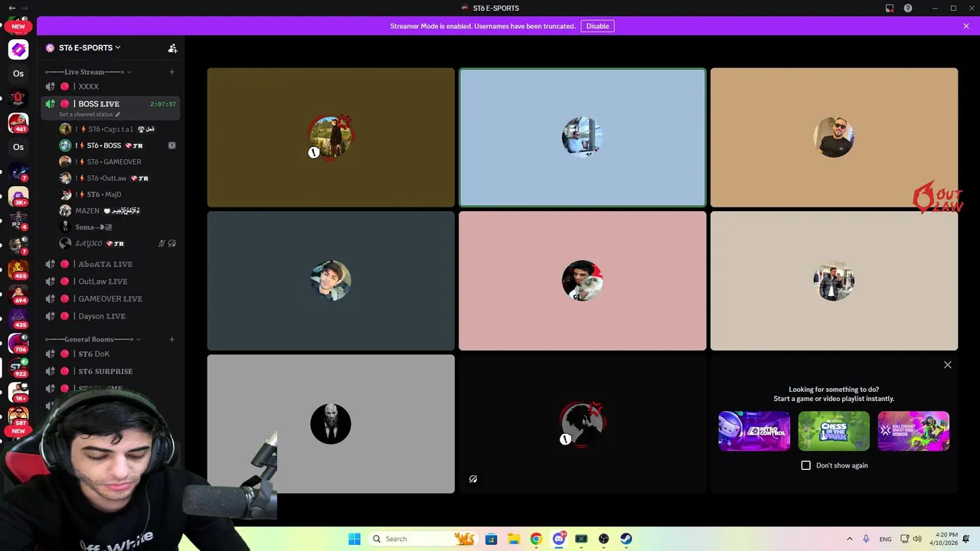Click the muted microphone icon on SAYKO row
The width and height of the screenshot is (980, 551).
[x=162, y=243]
